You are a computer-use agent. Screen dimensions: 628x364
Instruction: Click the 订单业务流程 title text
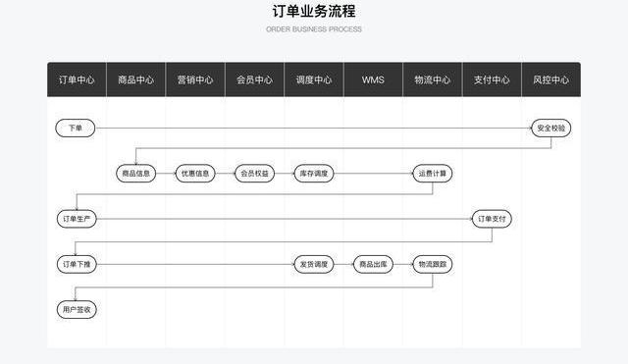click(x=314, y=11)
